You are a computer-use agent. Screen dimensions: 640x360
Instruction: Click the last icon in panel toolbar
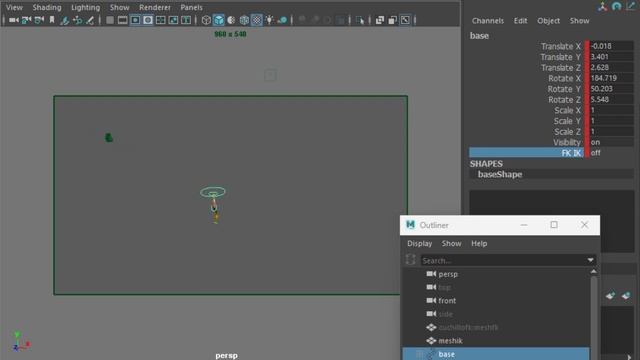(405, 20)
